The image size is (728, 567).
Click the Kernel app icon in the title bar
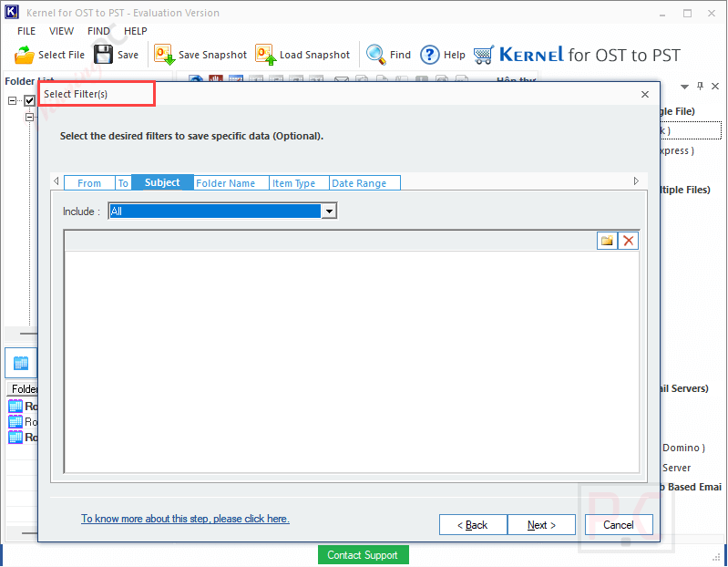tap(12, 12)
